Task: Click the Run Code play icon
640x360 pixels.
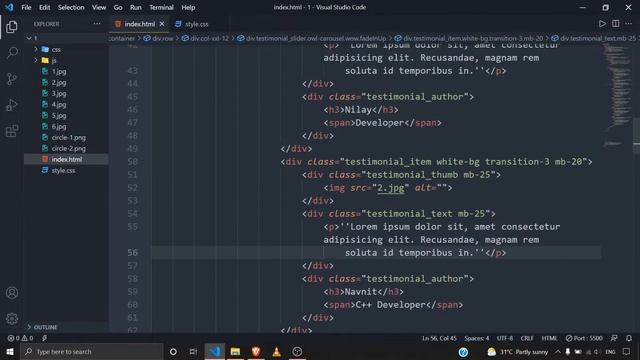Action: (x=602, y=24)
